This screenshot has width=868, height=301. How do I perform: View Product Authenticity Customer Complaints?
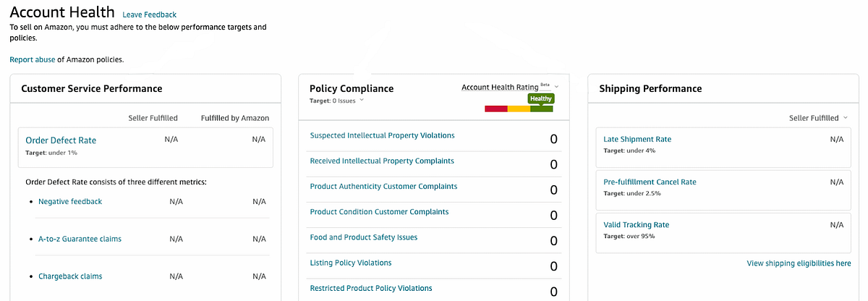coord(383,187)
